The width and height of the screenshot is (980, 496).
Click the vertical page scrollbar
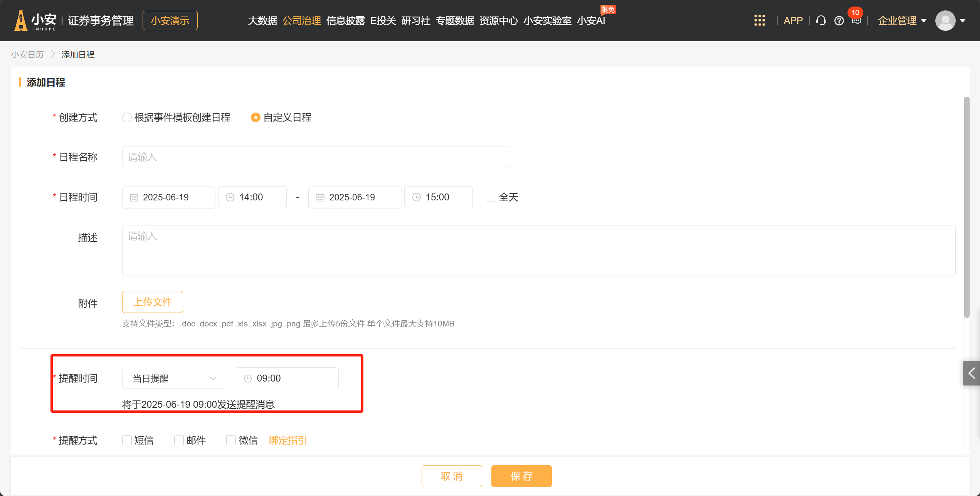967,207
